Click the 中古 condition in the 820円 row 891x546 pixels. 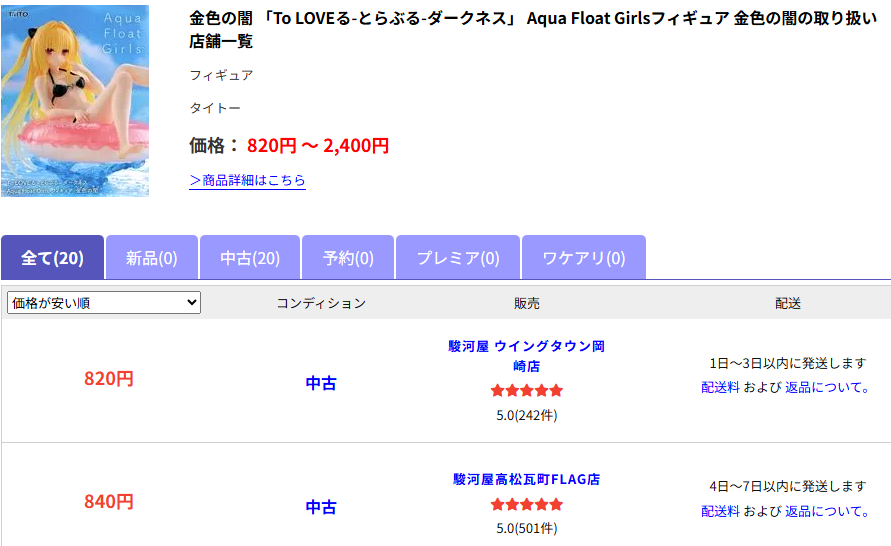pos(321,383)
